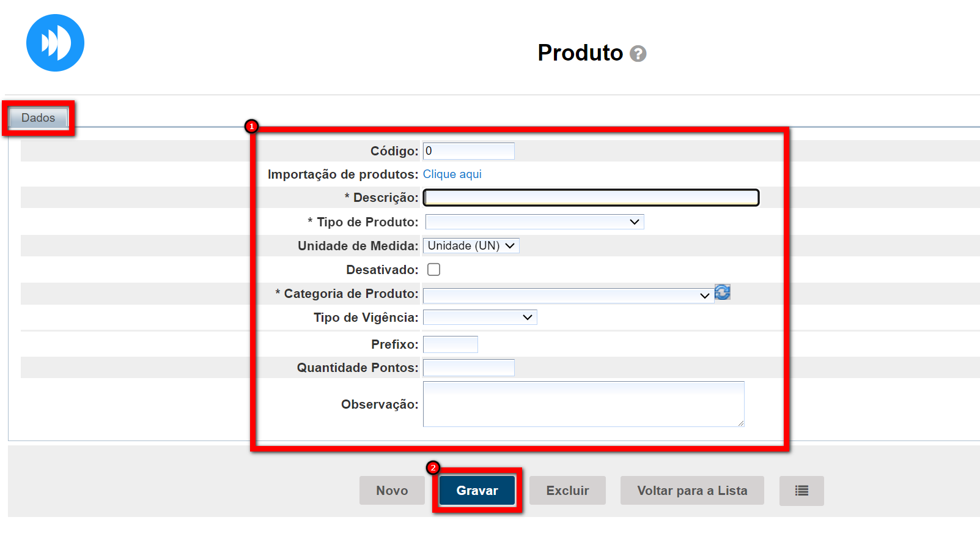Expand the Categoria de Produto dropdown

[568, 295]
